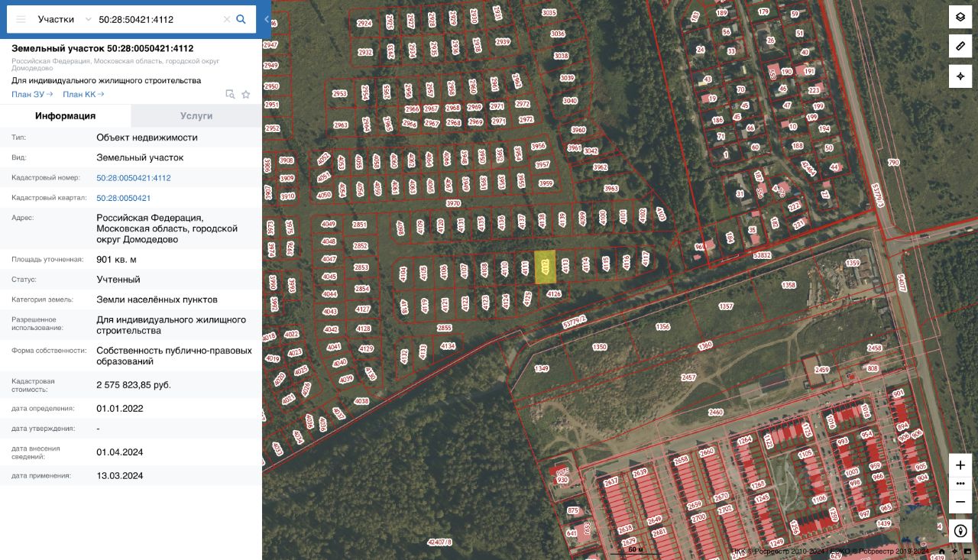
Task: Open the map layers panel icon
Action: point(960,17)
